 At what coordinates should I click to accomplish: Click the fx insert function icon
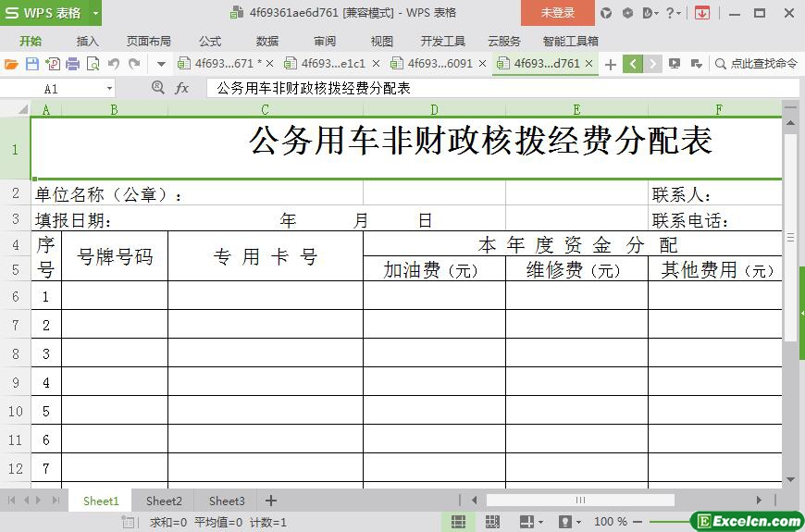[x=182, y=88]
